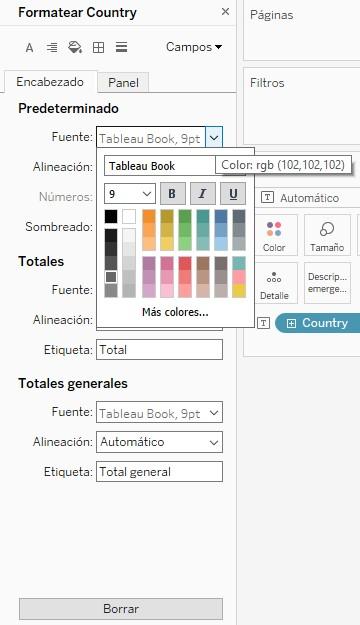Pick the dark orange swatch

(149, 216)
